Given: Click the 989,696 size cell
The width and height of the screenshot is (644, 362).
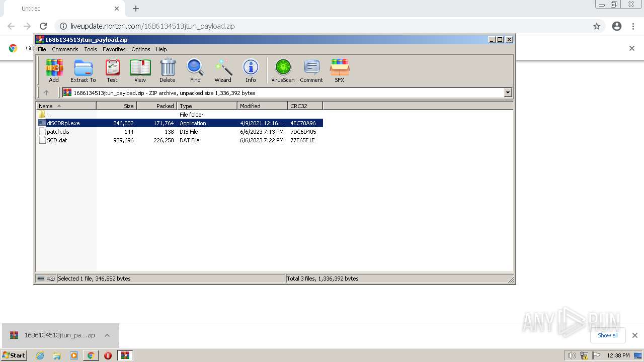Looking at the screenshot, I should (x=123, y=140).
